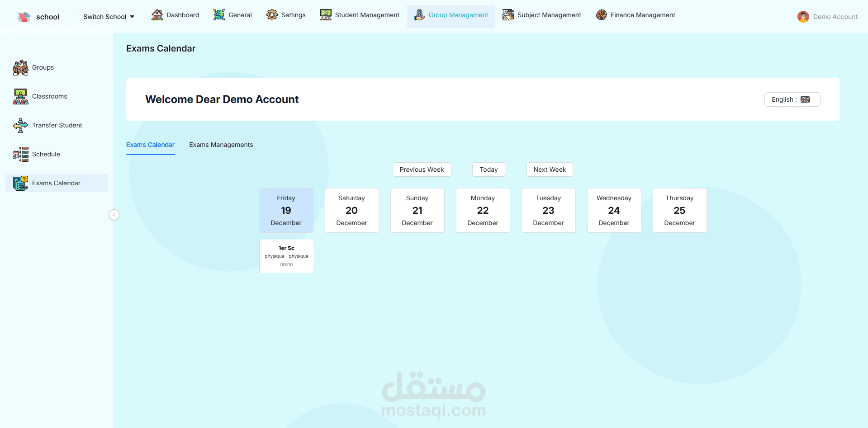Click the Classrooms sidebar icon

[20, 96]
